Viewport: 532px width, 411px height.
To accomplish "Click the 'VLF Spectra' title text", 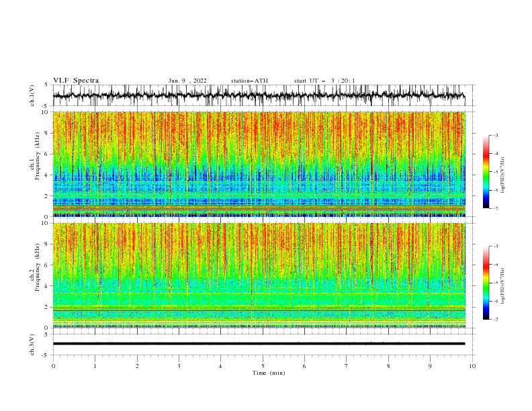I will (x=76, y=81).
